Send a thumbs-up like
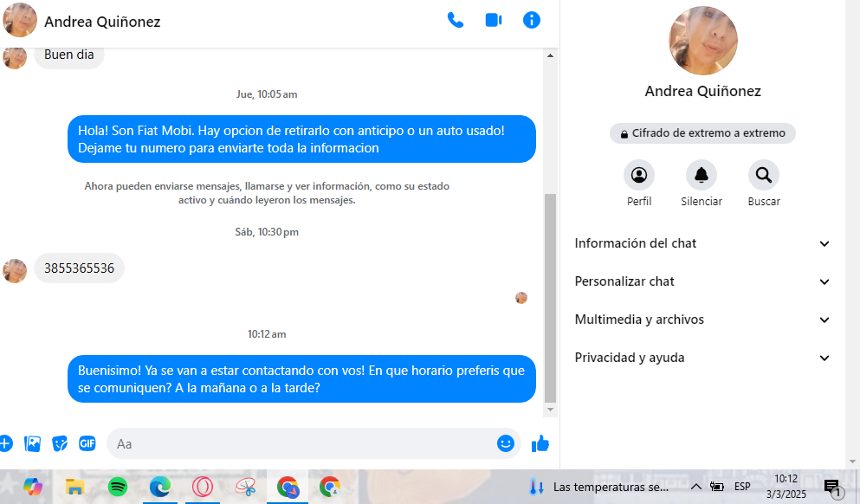Image resolution: width=860 pixels, height=504 pixels. tap(540, 443)
